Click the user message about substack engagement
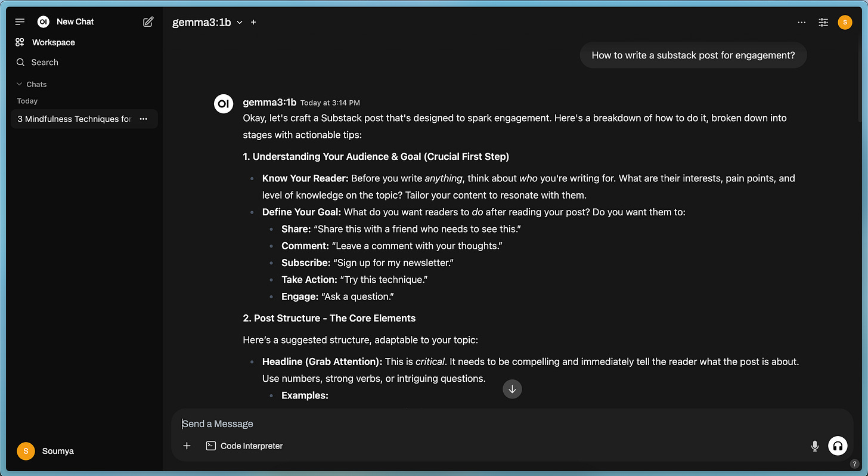The width and height of the screenshot is (868, 476). (x=693, y=55)
